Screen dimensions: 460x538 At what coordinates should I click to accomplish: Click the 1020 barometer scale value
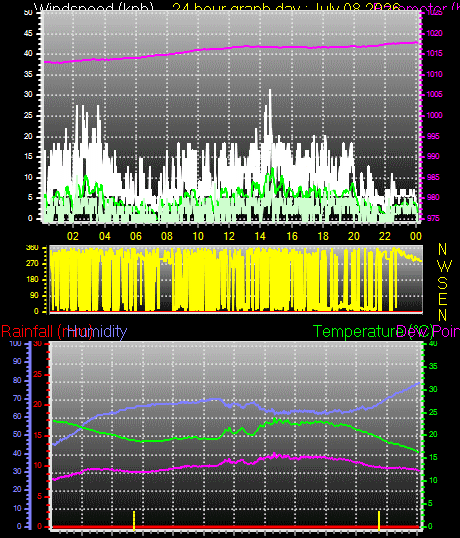pos(435,33)
